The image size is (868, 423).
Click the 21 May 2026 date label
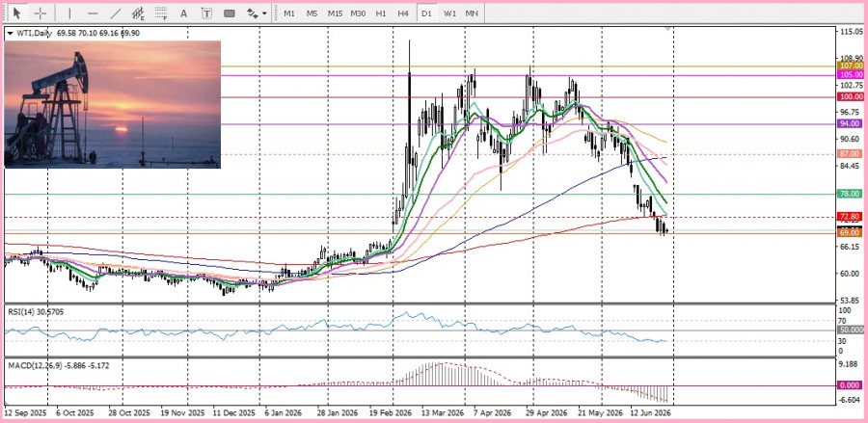pos(600,413)
